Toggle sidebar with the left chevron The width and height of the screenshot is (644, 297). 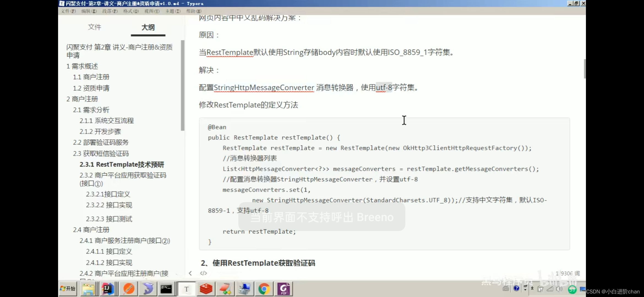pyautogui.click(x=190, y=273)
